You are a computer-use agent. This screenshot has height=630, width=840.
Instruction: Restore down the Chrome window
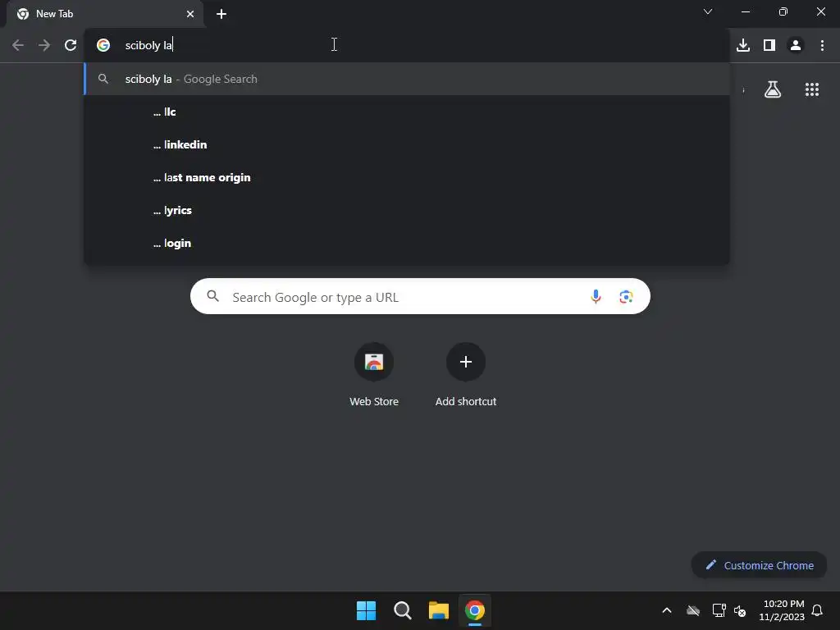(783, 11)
